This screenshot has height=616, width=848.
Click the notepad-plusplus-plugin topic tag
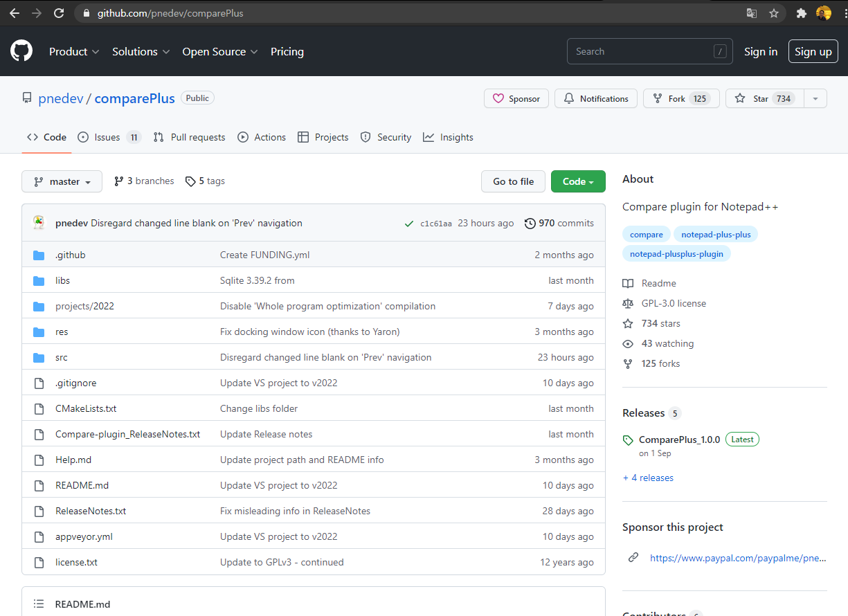676,254
